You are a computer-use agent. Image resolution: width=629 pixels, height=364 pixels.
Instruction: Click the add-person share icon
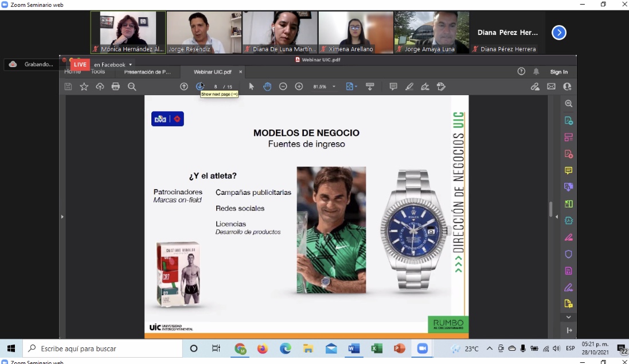567,87
